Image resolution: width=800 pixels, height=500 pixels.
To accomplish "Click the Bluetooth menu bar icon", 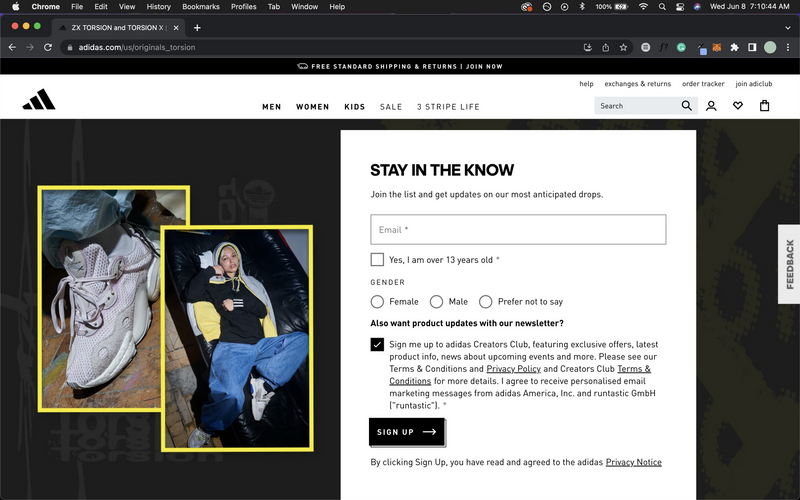I will coord(582,7).
